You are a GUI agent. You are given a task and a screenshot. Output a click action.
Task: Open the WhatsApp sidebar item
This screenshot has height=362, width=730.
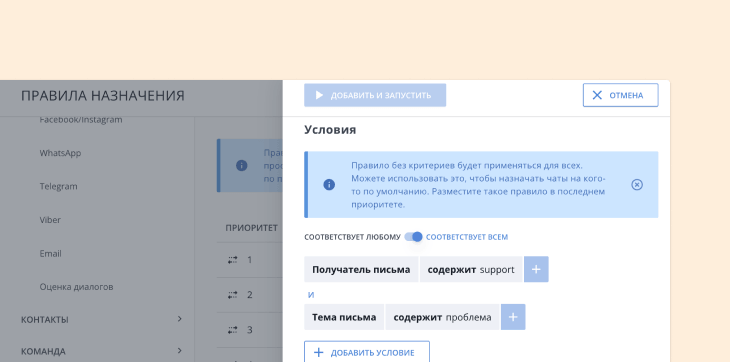(60, 153)
